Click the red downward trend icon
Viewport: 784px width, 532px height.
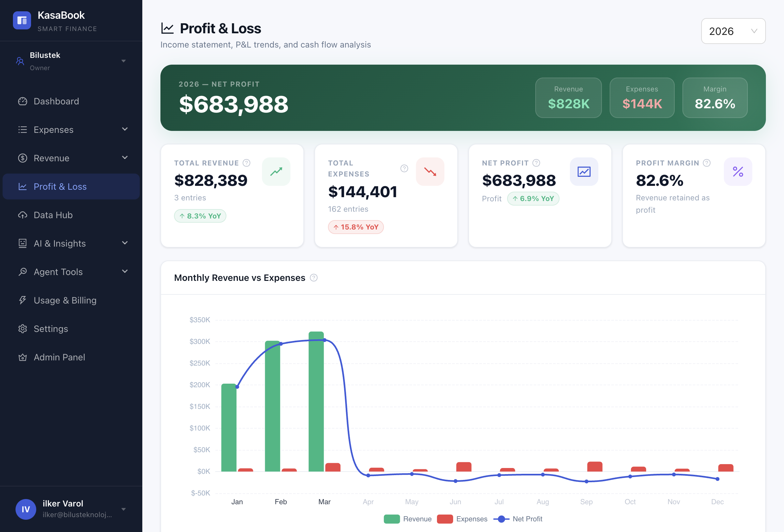click(x=430, y=172)
